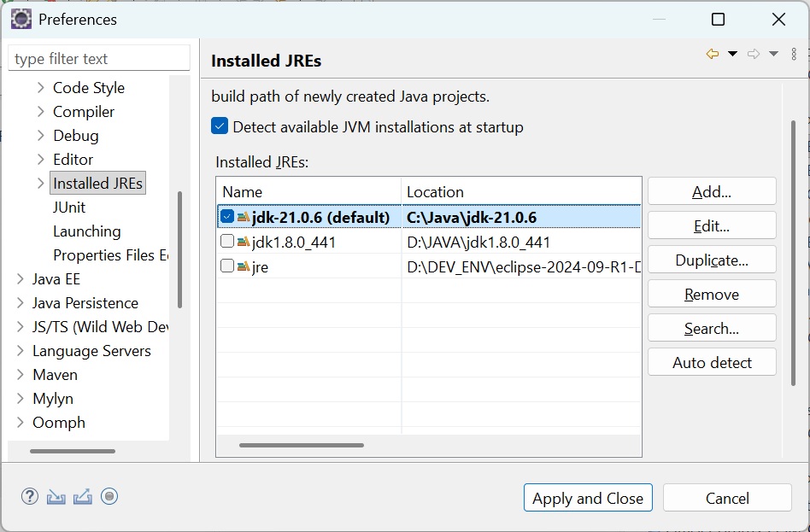The width and height of the screenshot is (810, 532).
Task: Click the Duplicate... button
Action: tap(712, 260)
